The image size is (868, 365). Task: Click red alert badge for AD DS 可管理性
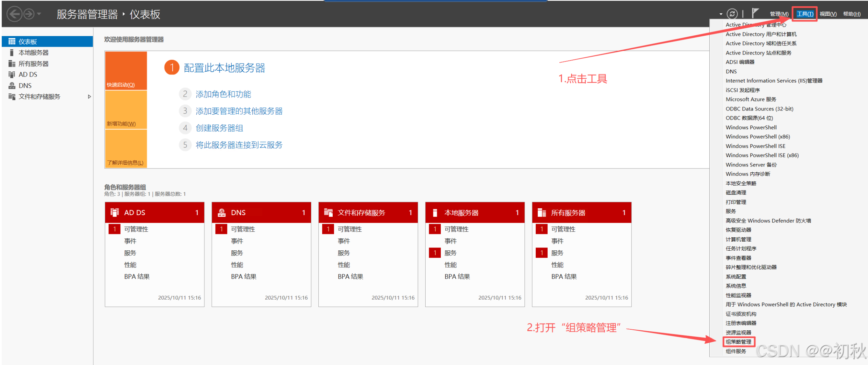point(115,229)
